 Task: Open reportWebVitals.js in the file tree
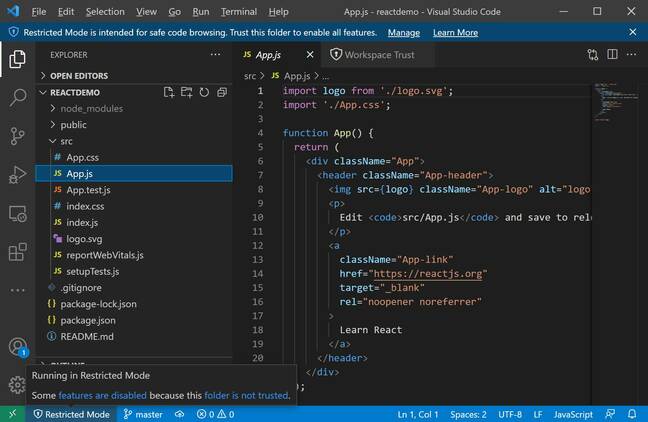tap(134, 255)
